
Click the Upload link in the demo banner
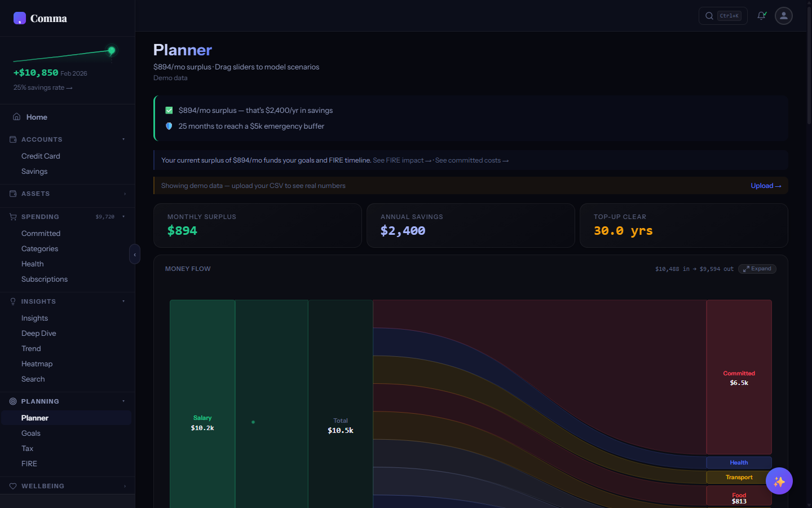point(766,185)
